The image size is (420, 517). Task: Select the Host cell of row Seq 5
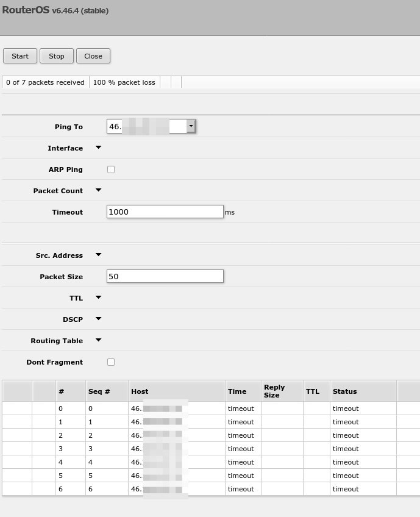[177, 476]
